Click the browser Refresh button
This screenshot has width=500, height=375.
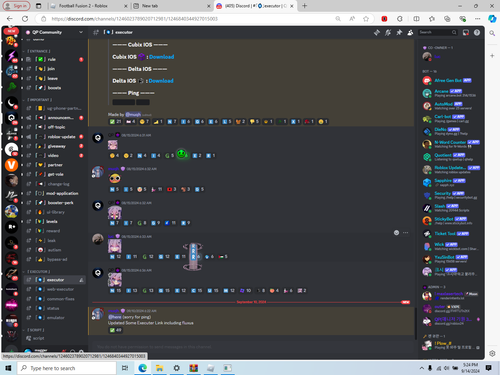click(25, 19)
